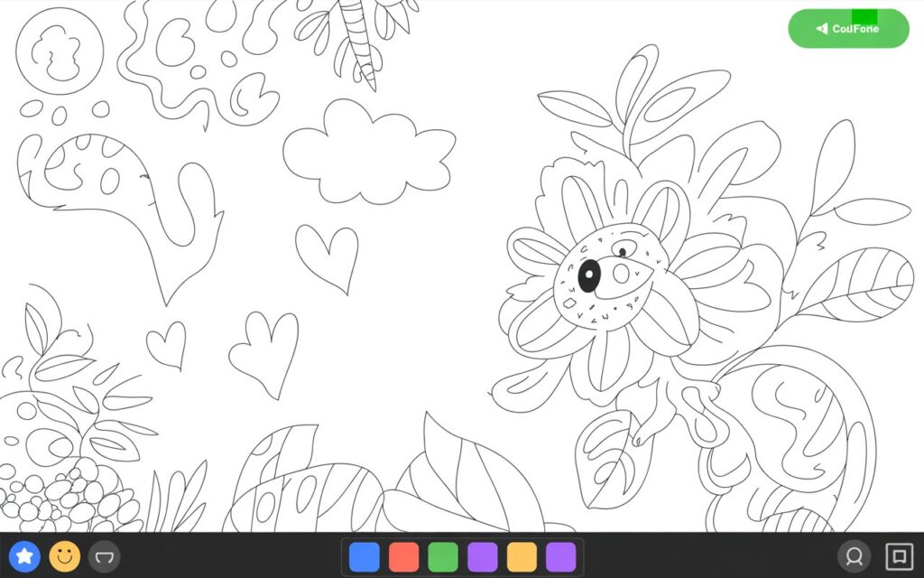This screenshot has width=924, height=578.
Task: Select the rightmost violet swatch
Action: pos(559,556)
